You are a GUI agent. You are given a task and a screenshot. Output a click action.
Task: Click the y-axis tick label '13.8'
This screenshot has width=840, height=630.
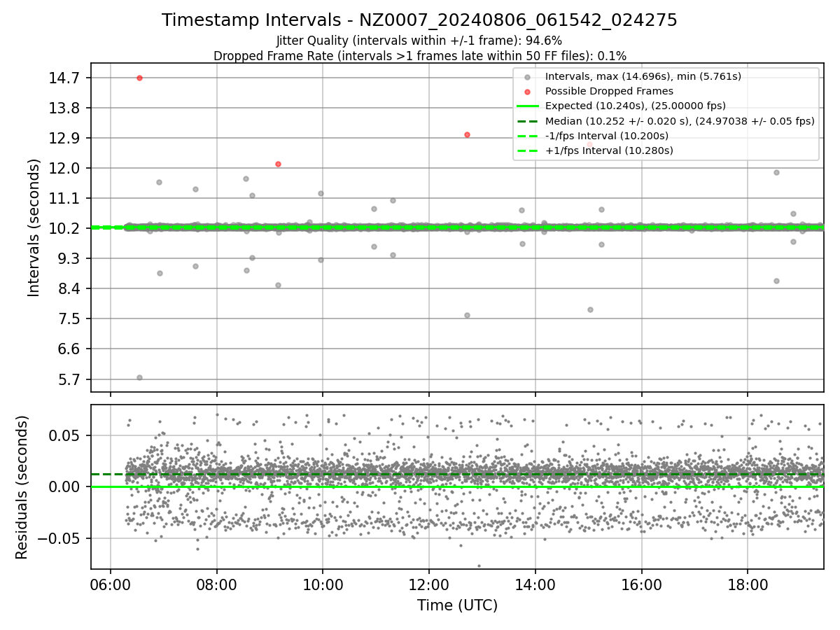(64, 108)
